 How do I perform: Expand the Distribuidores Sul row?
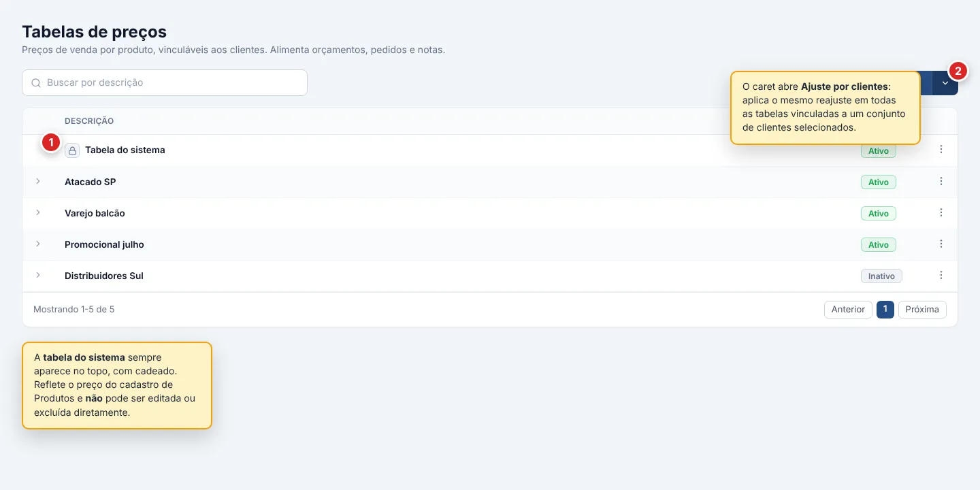pos(38,275)
